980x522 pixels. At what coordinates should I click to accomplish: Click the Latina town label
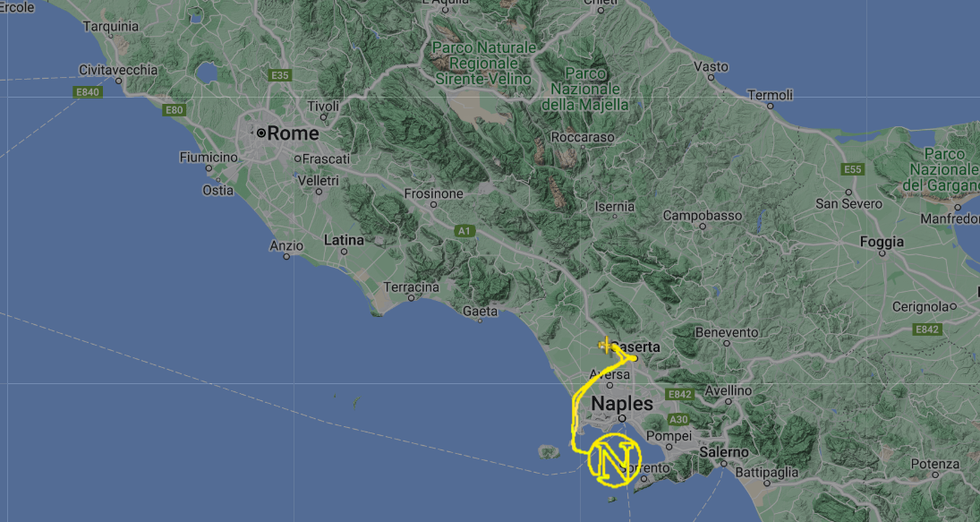[x=344, y=240]
